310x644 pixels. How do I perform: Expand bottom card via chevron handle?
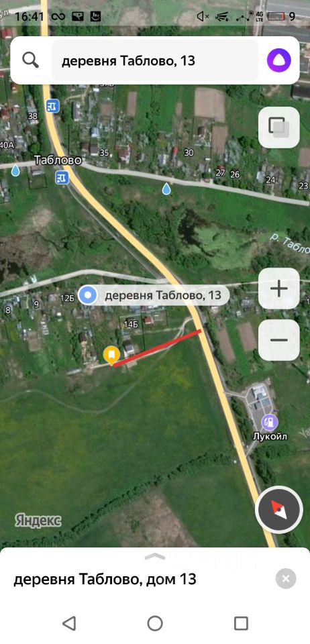click(155, 557)
